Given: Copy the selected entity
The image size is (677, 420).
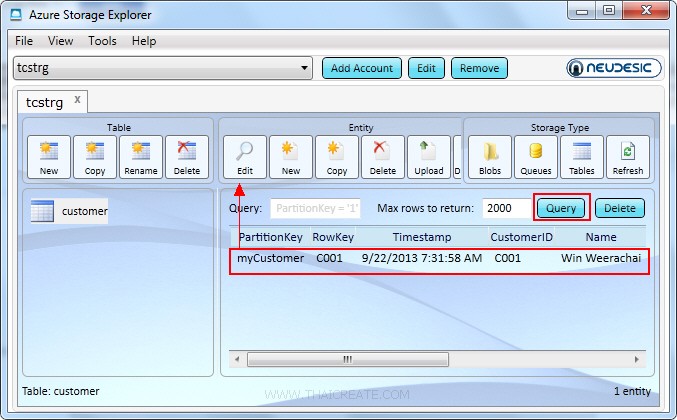Looking at the screenshot, I should (x=337, y=157).
